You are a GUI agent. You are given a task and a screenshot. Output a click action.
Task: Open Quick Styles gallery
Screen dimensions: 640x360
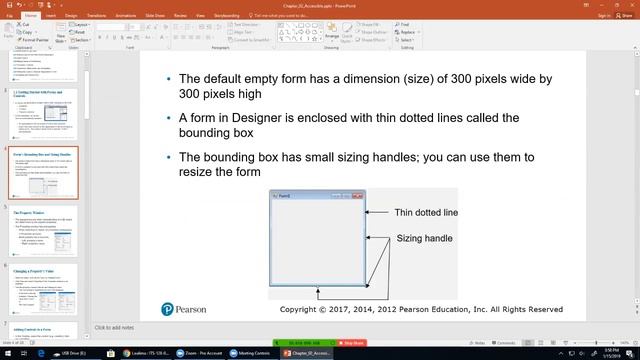click(346, 32)
